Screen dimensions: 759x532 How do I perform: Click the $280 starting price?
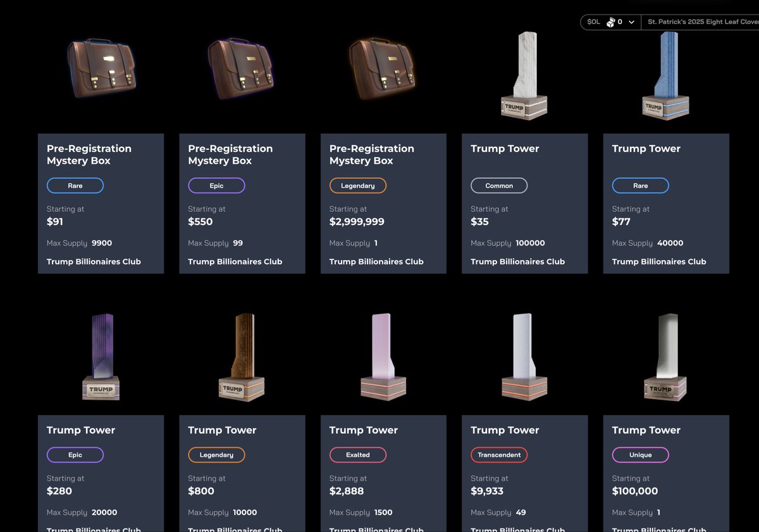(59, 491)
